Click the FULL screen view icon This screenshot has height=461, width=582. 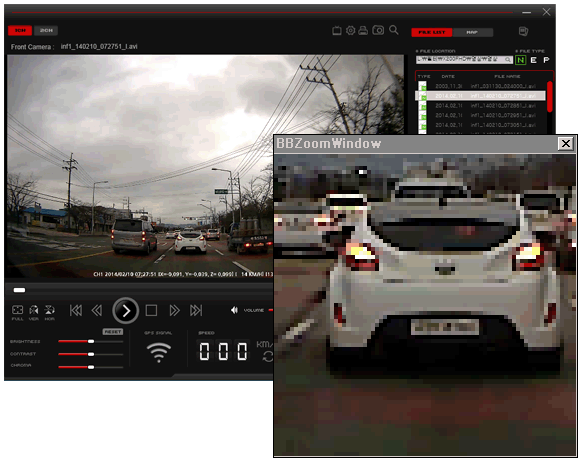(x=17, y=312)
